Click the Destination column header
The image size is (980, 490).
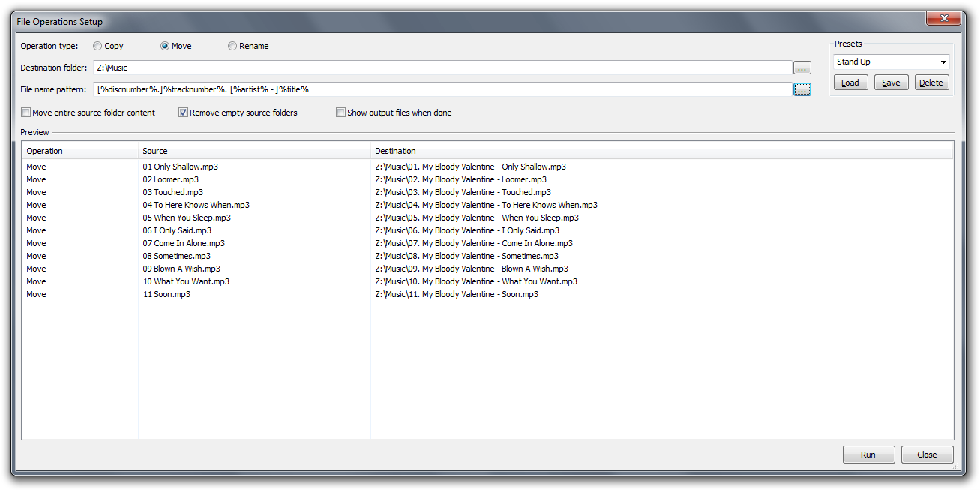[661, 151]
